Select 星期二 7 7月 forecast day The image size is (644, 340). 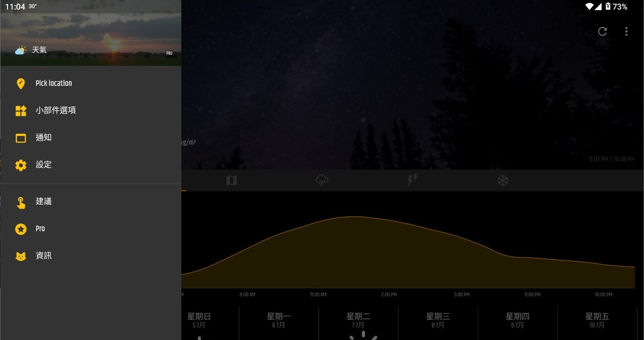coord(358,323)
